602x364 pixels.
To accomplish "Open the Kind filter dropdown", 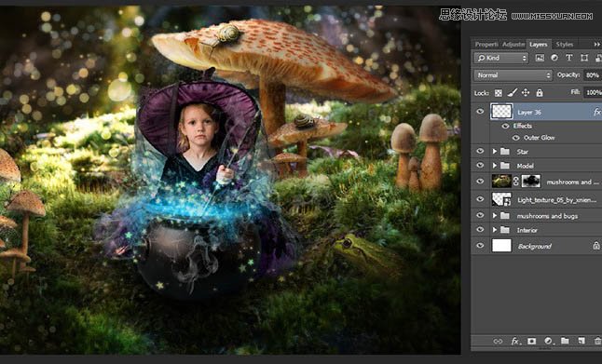I will 501,58.
